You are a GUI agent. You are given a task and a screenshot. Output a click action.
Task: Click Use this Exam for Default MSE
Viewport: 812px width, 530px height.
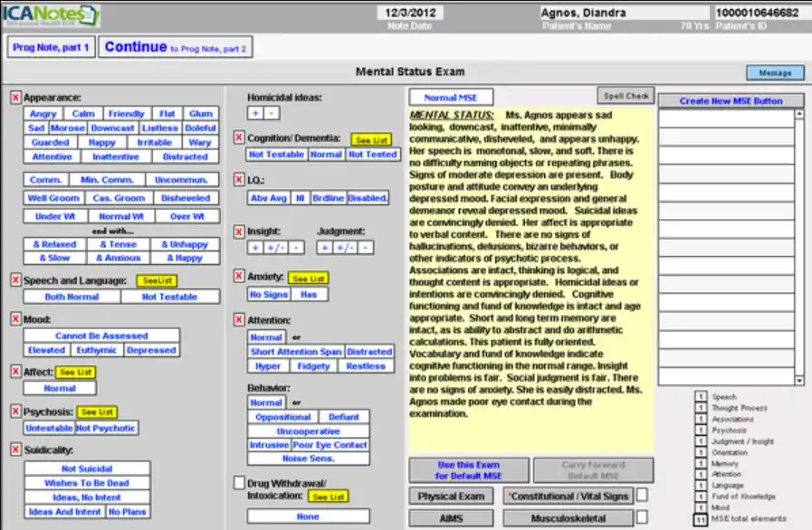coord(471,470)
